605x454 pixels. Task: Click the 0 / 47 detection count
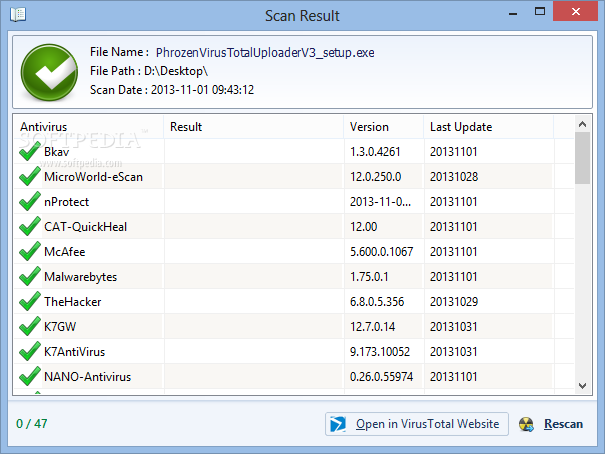coord(32,424)
